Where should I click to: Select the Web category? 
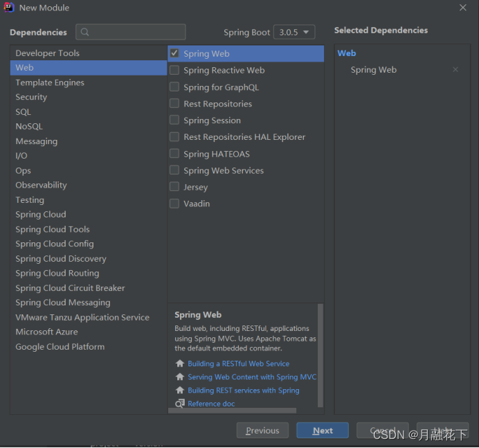89,68
